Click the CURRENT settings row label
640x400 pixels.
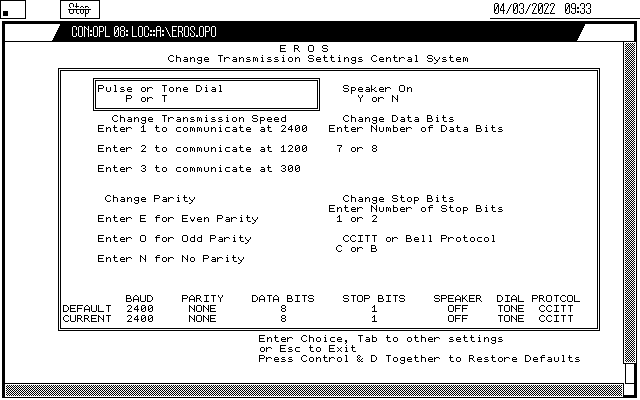[x=87, y=319]
